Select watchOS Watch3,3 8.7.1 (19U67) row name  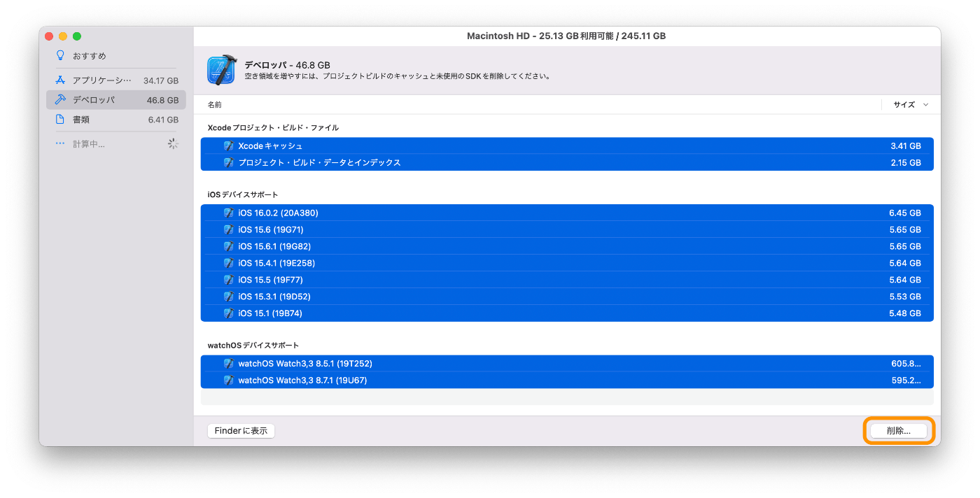[x=302, y=381]
